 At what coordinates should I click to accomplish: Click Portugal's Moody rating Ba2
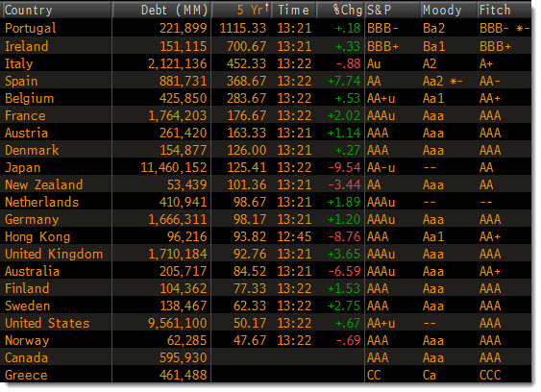[x=434, y=28]
